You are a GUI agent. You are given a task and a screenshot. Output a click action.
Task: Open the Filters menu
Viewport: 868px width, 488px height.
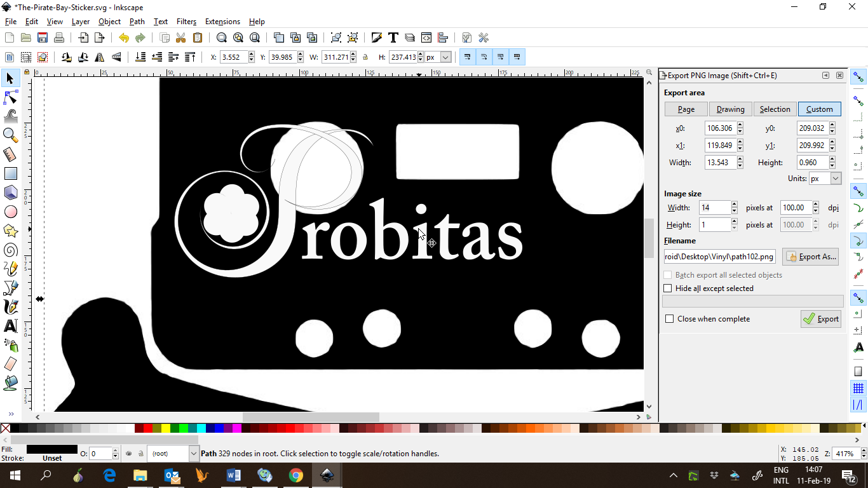point(187,22)
